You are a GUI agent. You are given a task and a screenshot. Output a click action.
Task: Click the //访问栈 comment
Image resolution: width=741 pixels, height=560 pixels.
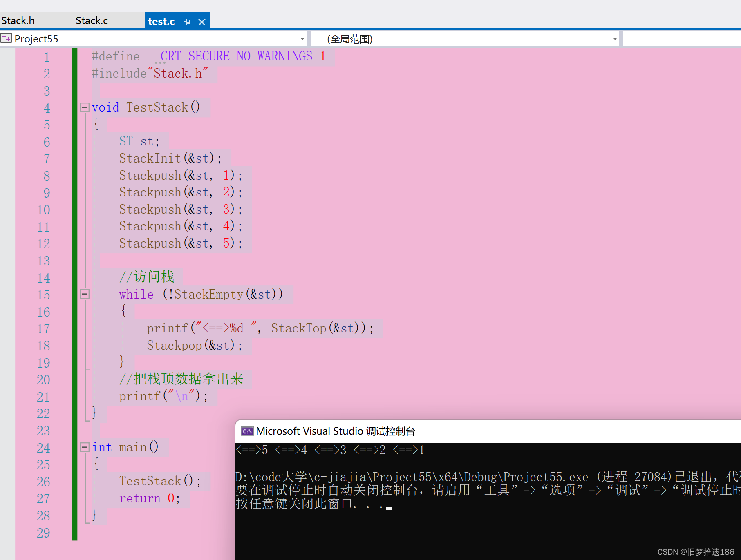[147, 277]
